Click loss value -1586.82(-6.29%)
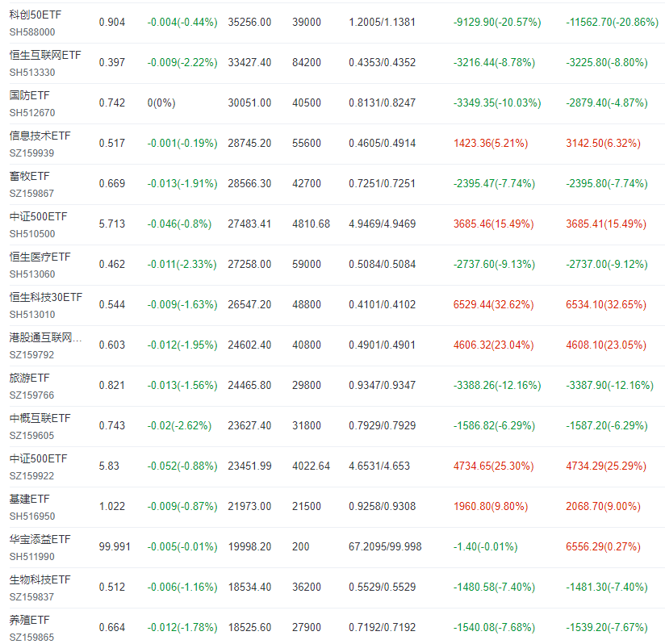This screenshot has height=644, width=665. point(494,425)
